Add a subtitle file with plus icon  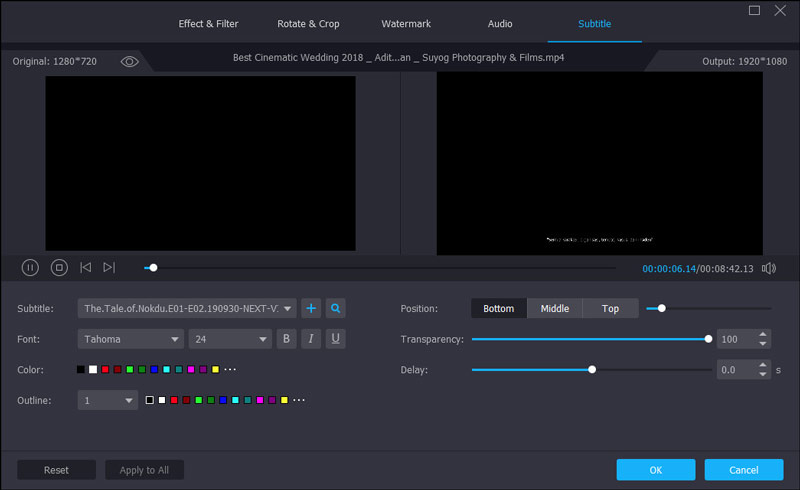[311, 308]
